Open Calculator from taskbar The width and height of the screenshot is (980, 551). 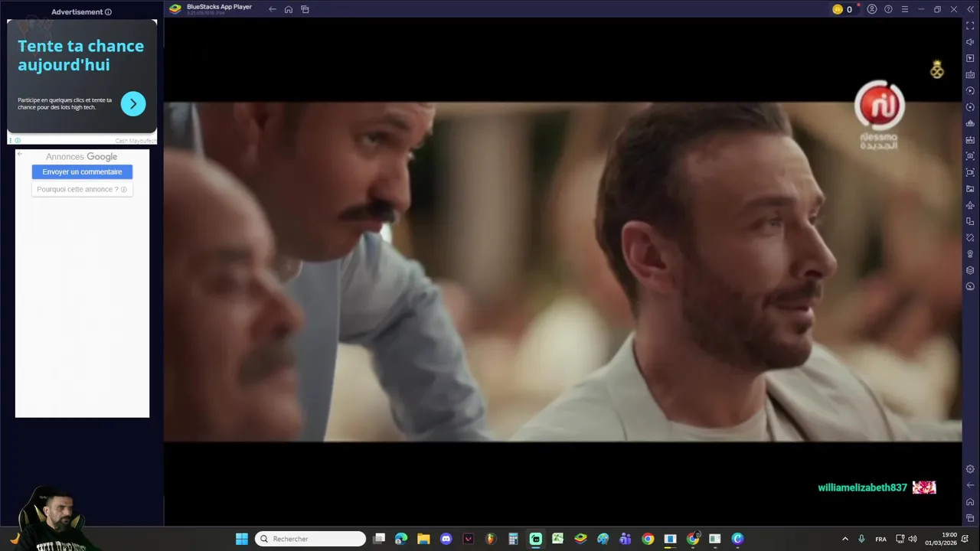pyautogui.click(x=513, y=539)
